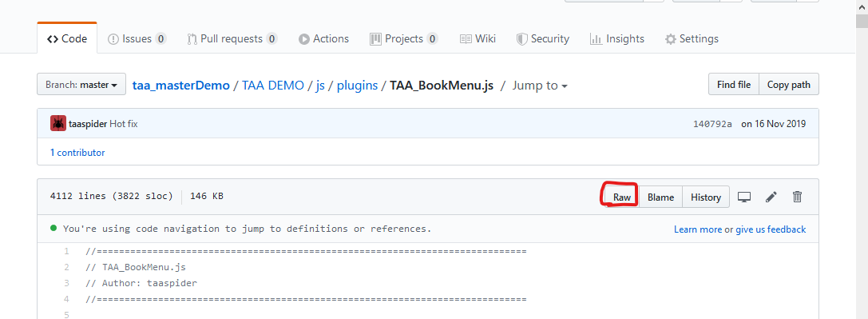Open the Issues tab

click(137, 38)
